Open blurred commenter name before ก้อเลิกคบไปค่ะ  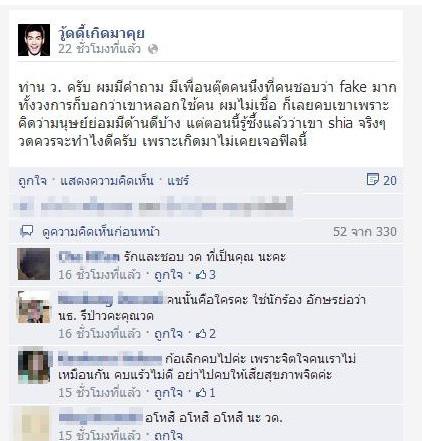point(110,359)
